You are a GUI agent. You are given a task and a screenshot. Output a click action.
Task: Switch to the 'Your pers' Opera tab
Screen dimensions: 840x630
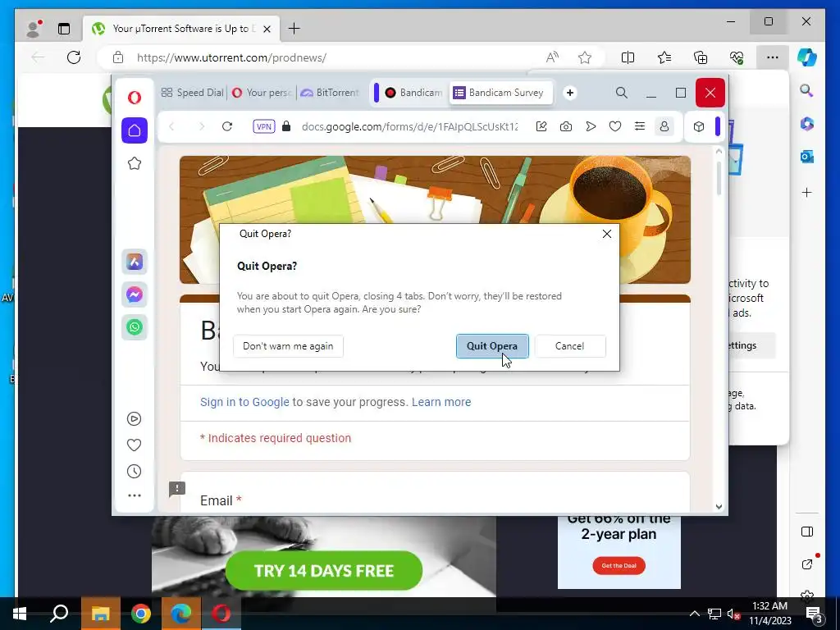click(x=262, y=93)
